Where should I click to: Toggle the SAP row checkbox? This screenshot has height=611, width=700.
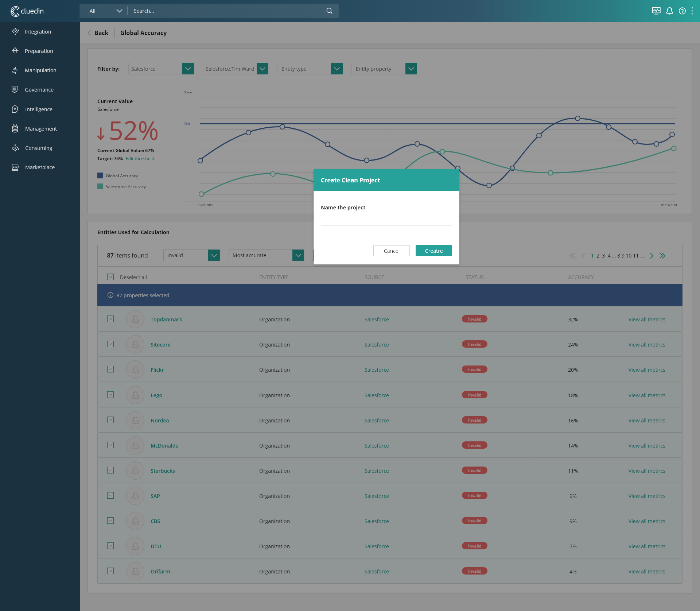tap(110, 495)
